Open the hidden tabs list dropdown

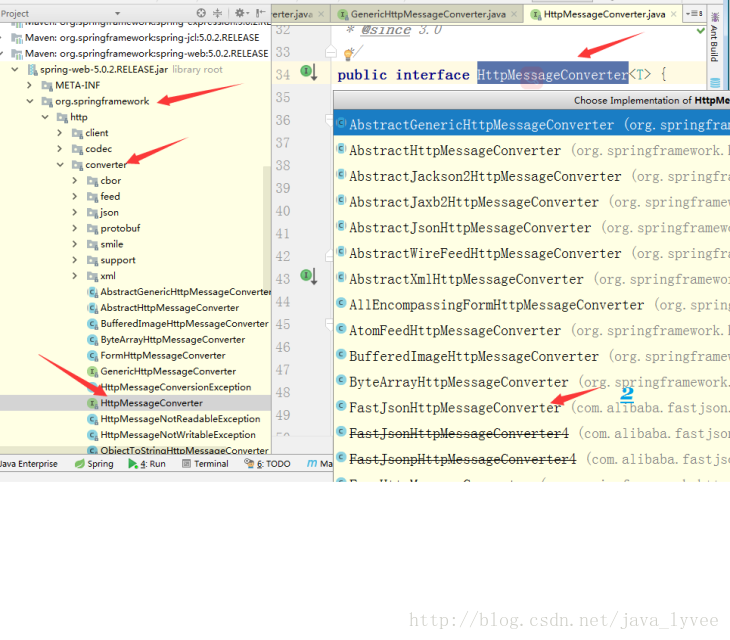point(694,13)
